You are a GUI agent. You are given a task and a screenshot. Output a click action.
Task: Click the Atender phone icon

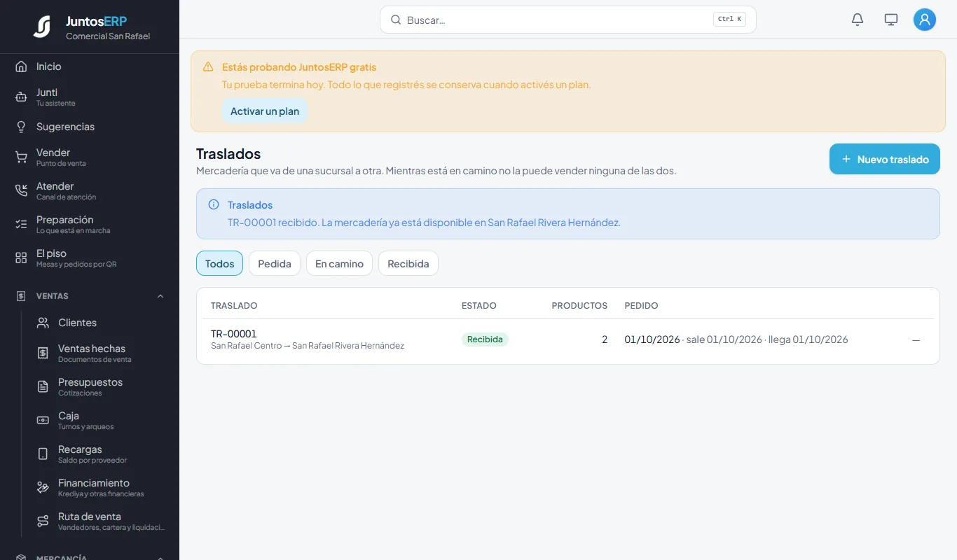tap(21, 191)
